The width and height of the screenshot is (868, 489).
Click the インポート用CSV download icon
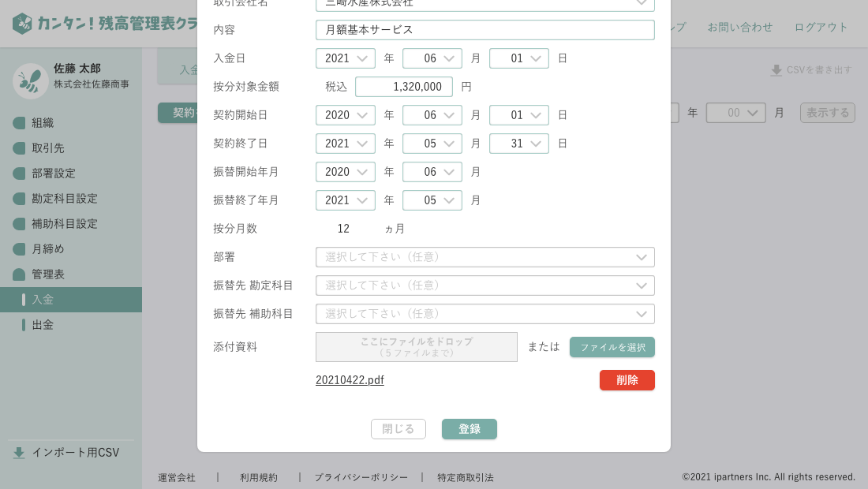pos(19,453)
